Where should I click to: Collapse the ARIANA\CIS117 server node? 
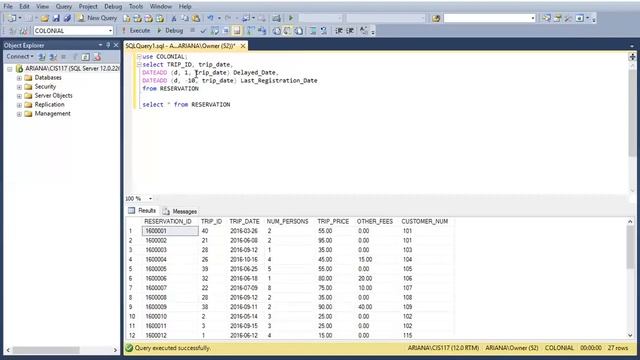click(10, 69)
